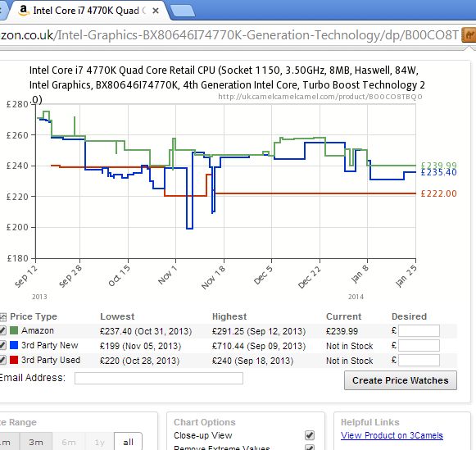Toggle the 3rd Party Used checkbox
This screenshot has width=476, height=450.
[x=2, y=360]
